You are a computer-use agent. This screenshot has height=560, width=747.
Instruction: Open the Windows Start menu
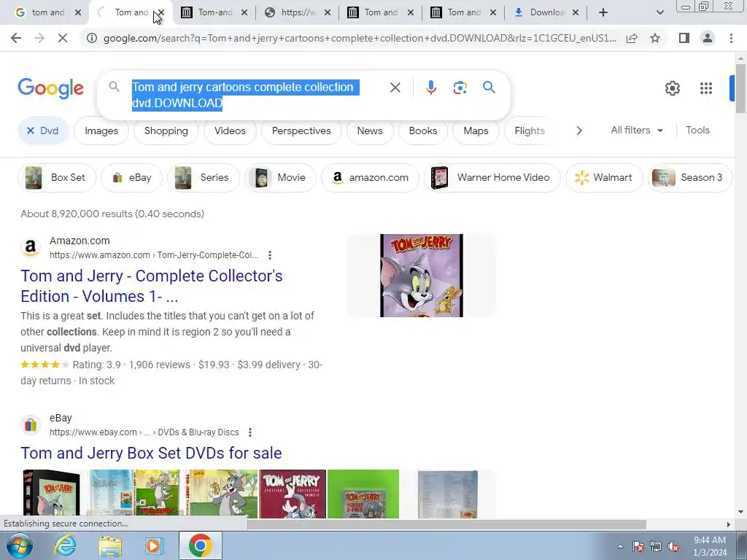[19, 545]
